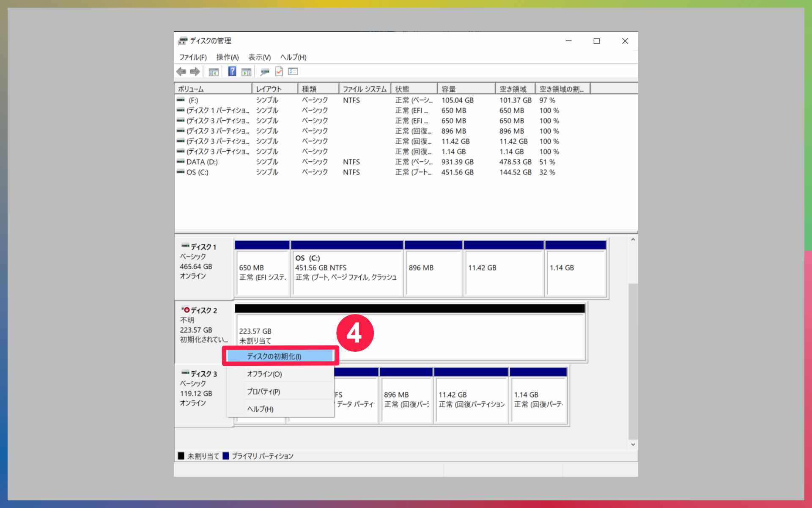This screenshot has height=508, width=812.
Task: Click the rescan disks drive icon
Action: pos(265,72)
